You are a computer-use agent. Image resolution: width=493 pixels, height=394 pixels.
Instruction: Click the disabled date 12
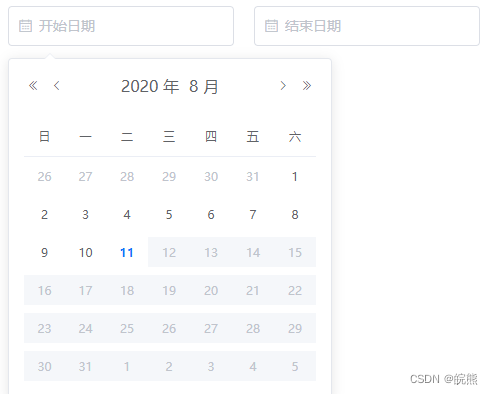(169, 252)
